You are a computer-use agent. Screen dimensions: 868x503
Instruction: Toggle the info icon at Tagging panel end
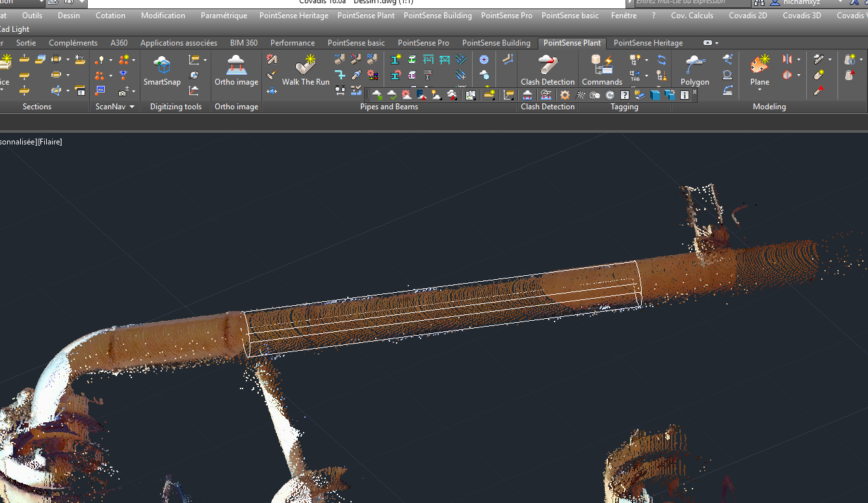[684, 95]
